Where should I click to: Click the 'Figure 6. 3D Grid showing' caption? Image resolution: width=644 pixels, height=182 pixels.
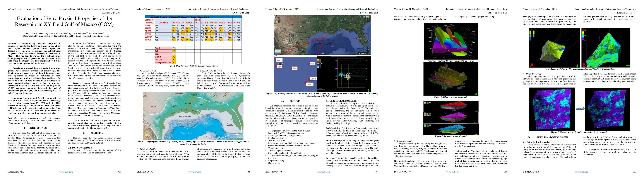coord(579,69)
